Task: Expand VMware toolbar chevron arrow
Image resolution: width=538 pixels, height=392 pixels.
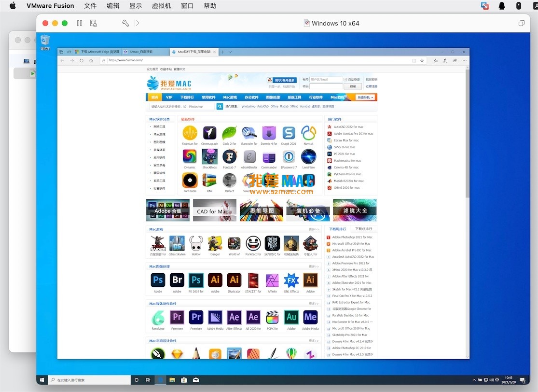Action: [x=138, y=23]
